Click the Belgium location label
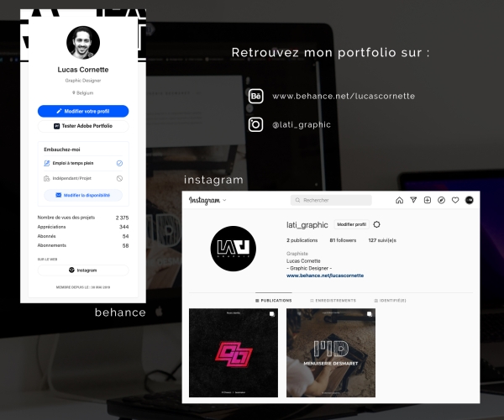This screenshot has height=420, width=504. [83, 93]
